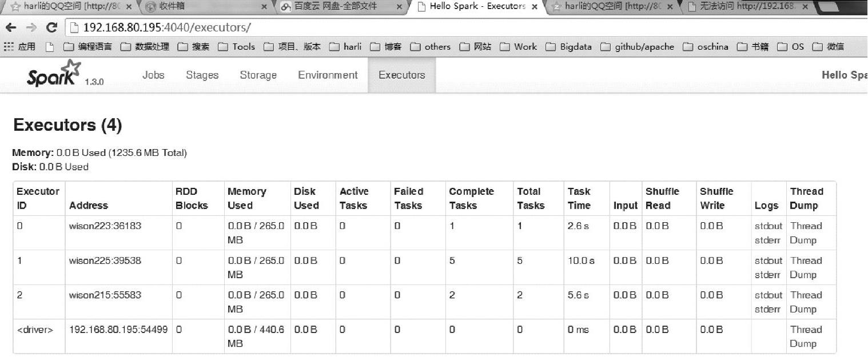Switch to the Jobs tab

tap(153, 75)
